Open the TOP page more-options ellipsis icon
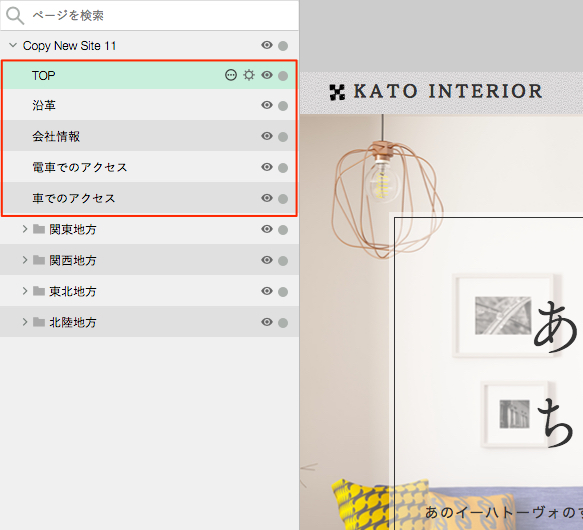Image resolution: width=583 pixels, height=530 pixels. (231, 75)
